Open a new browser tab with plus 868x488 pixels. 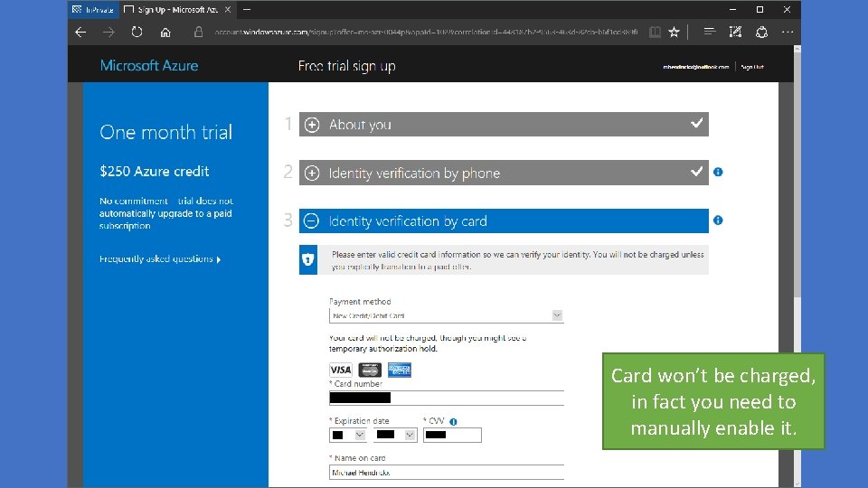(247, 9)
